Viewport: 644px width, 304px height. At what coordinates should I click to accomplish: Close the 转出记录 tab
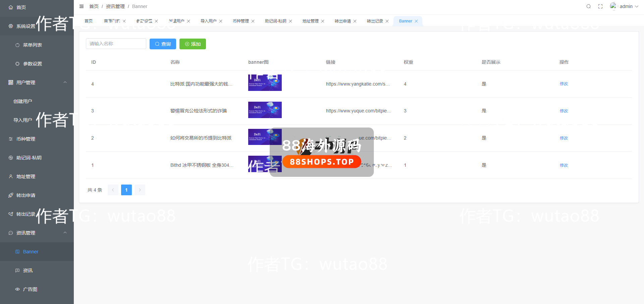coord(387,21)
